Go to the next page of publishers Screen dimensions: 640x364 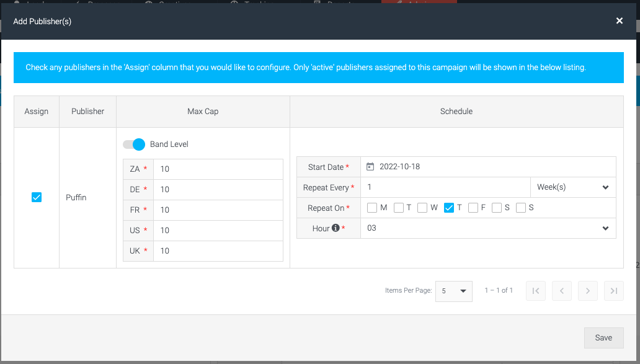tap(587, 291)
